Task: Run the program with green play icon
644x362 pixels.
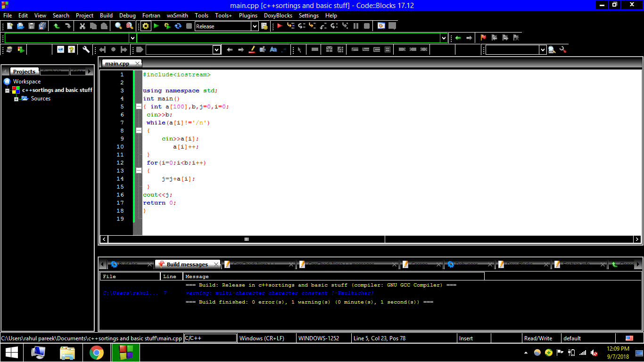Action: coord(157,26)
